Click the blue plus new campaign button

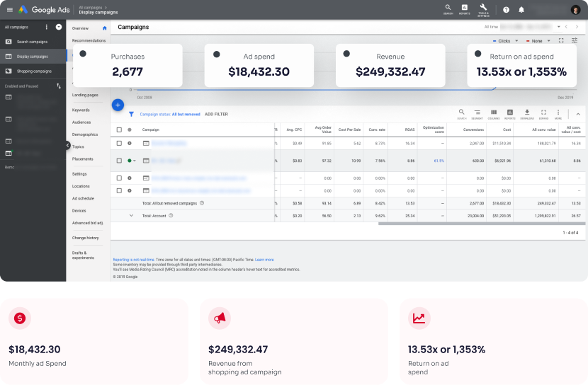pyautogui.click(x=118, y=105)
